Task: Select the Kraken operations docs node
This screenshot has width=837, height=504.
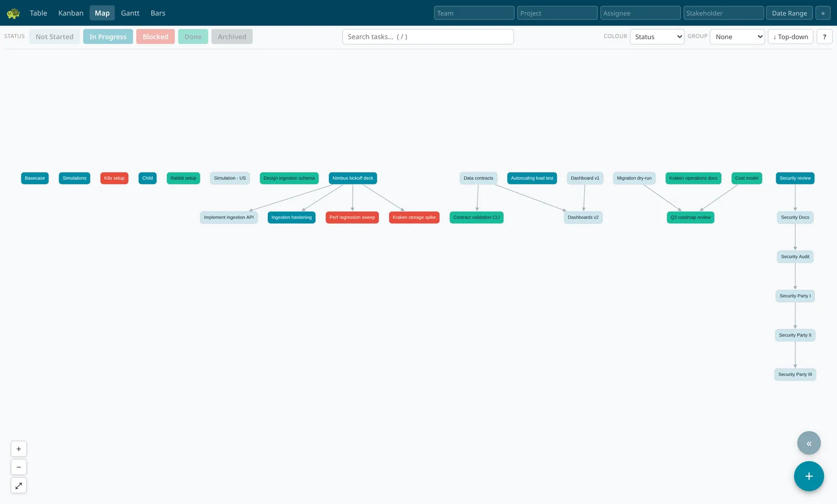Action: pyautogui.click(x=694, y=178)
